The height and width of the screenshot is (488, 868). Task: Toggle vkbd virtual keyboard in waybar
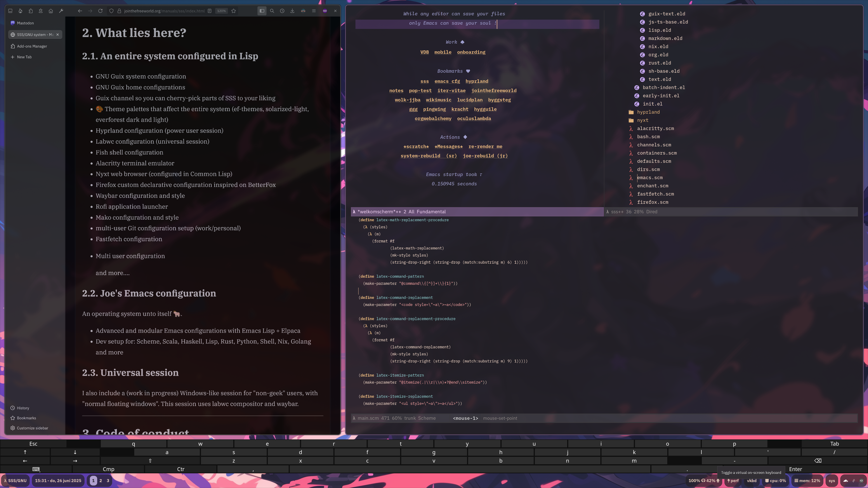[x=751, y=481]
